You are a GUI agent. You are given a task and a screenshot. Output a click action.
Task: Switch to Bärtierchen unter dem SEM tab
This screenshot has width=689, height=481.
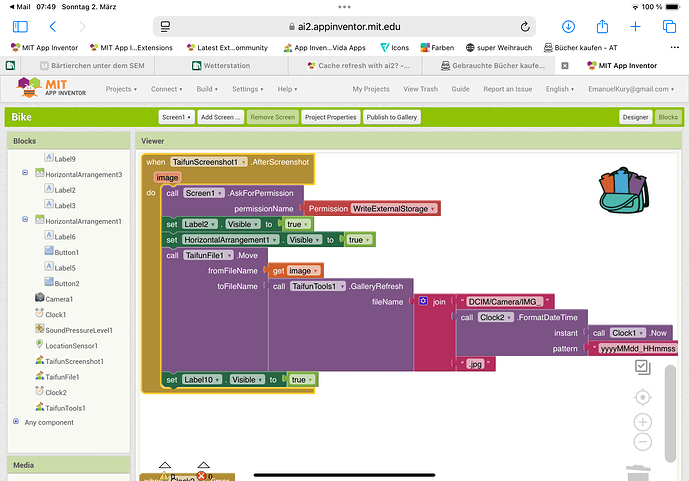pyautogui.click(x=93, y=66)
